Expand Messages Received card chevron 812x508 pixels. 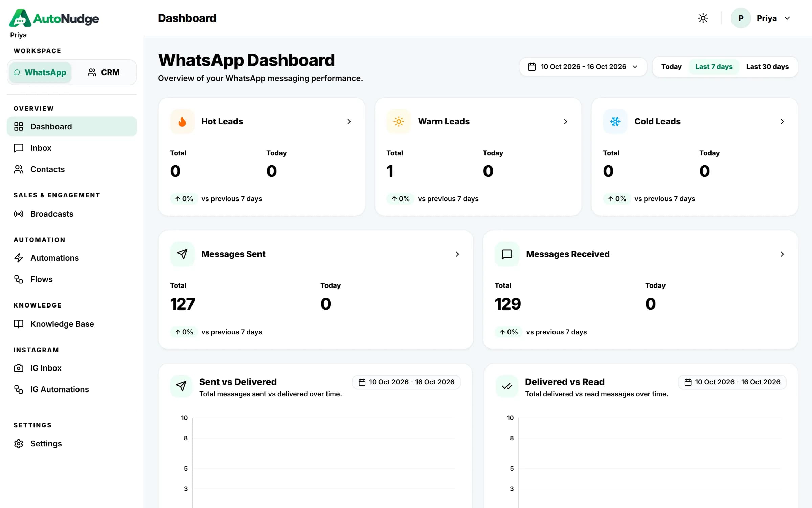pyautogui.click(x=782, y=254)
